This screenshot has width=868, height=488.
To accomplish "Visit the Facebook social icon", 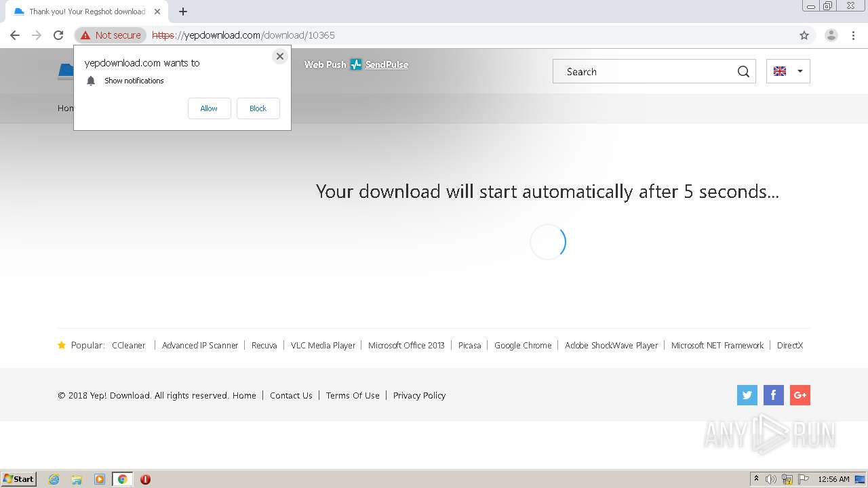I will point(774,395).
